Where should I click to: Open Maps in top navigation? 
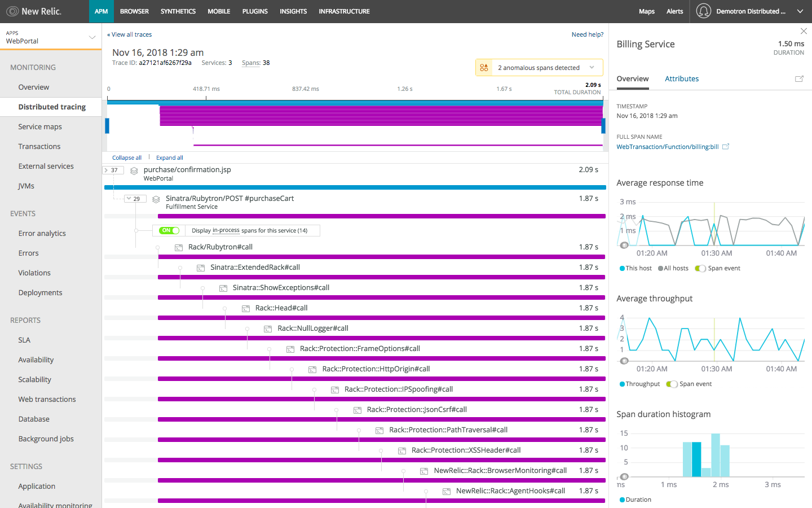[x=647, y=11]
